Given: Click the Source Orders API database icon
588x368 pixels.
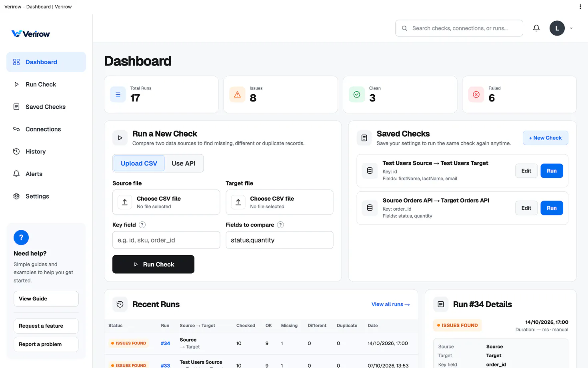Looking at the screenshot, I should click(x=370, y=208).
